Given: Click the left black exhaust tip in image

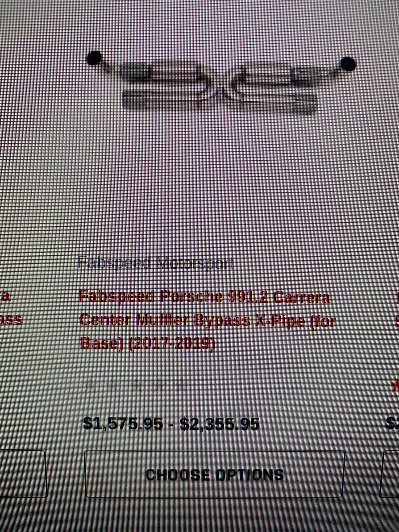Looking at the screenshot, I should [x=94, y=57].
